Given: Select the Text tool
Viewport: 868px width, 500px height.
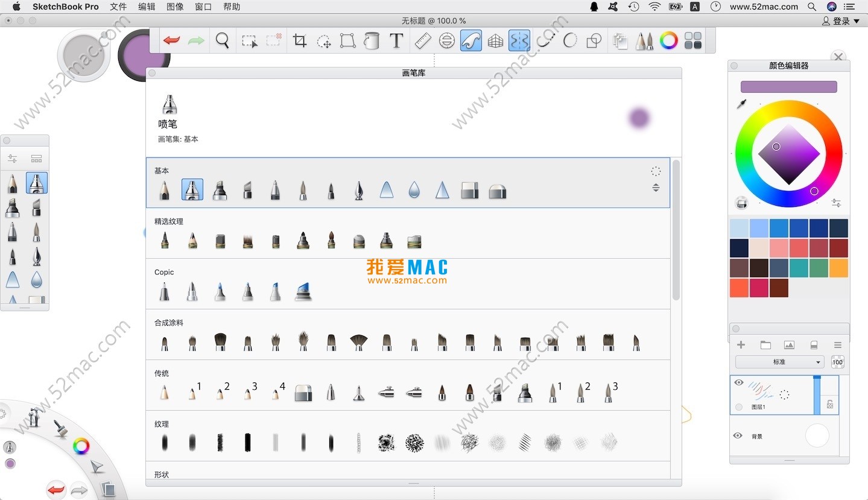Looking at the screenshot, I should (396, 40).
